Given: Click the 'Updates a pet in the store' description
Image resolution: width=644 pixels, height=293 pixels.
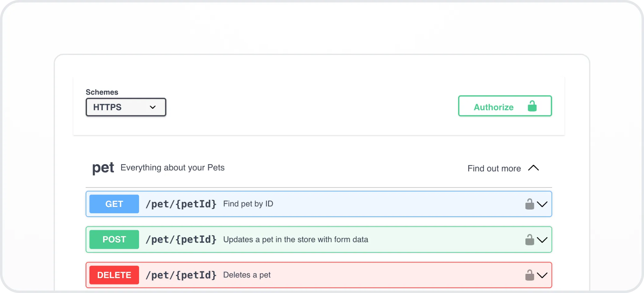Looking at the screenshot, I should (x=296, y=240).
